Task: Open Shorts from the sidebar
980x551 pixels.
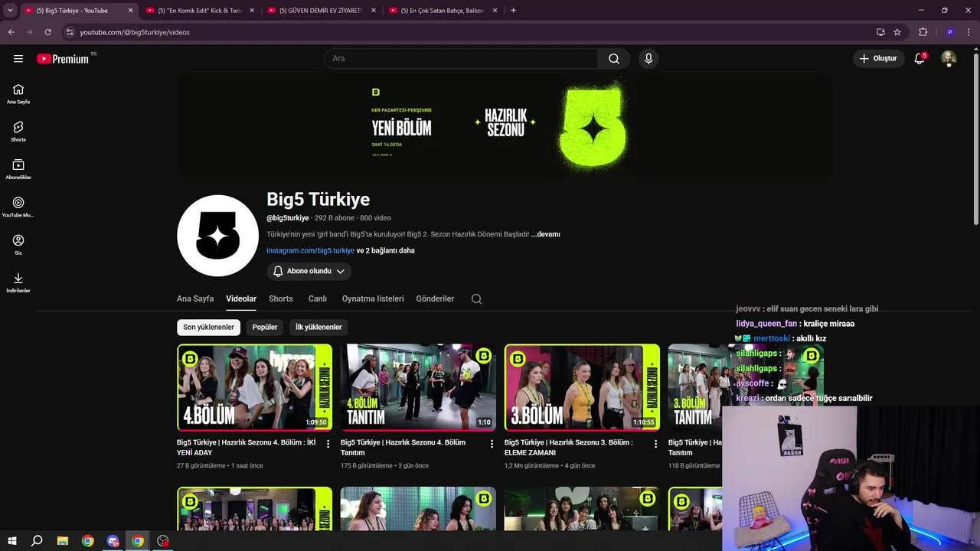Action: [18, 132]
